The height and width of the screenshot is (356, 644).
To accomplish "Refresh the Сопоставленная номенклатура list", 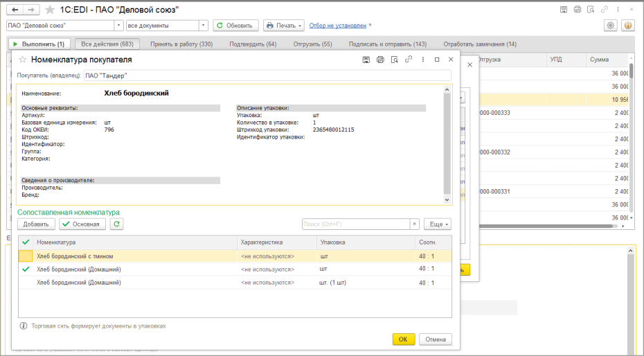I will tap(116, 224).
